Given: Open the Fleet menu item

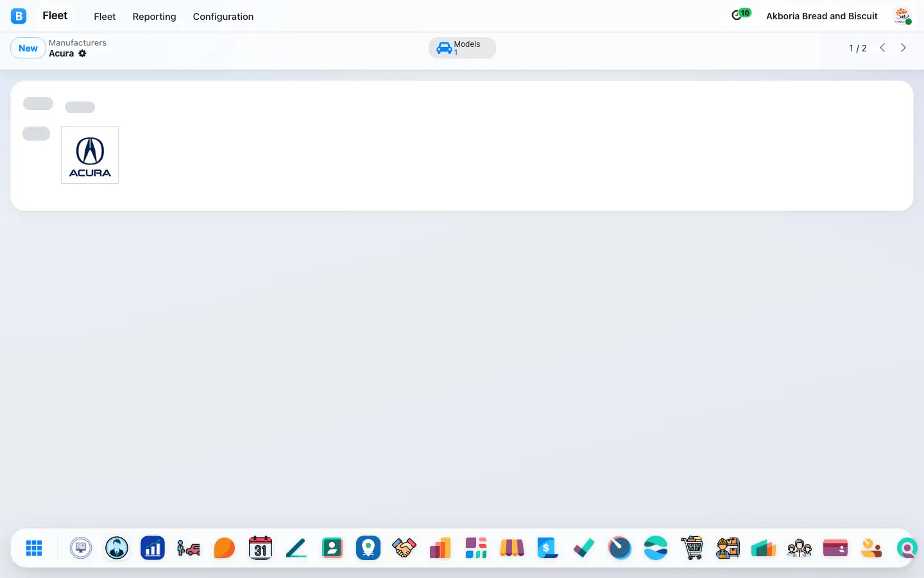Looking at the screenshot, I should pos(105,17).
